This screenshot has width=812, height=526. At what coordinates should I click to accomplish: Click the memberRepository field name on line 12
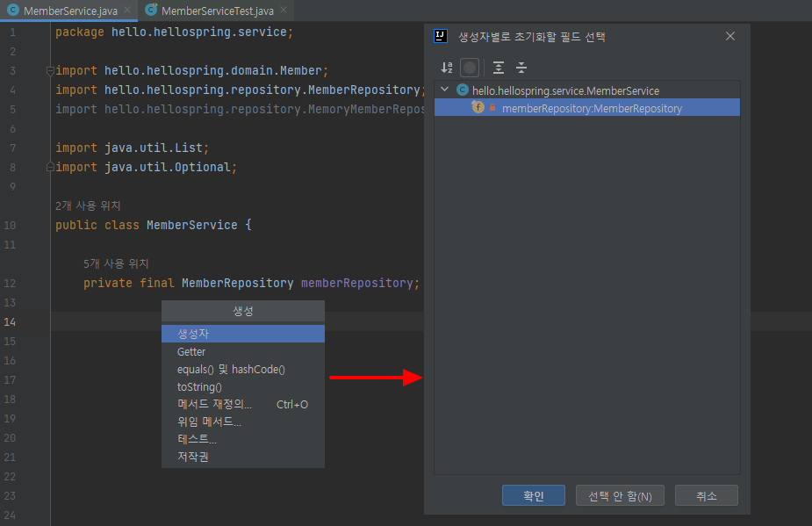(356, 283)
